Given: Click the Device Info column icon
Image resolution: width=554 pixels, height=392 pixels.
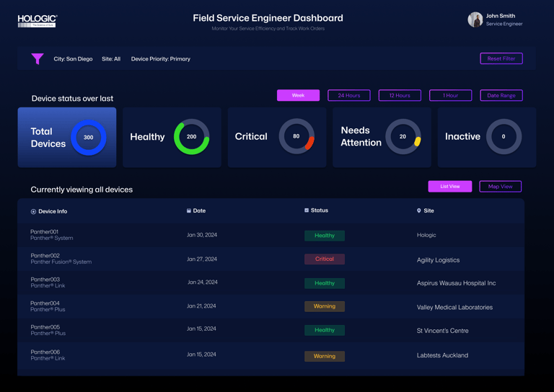Looking at the screenshot, I should (x=33, y=212).
